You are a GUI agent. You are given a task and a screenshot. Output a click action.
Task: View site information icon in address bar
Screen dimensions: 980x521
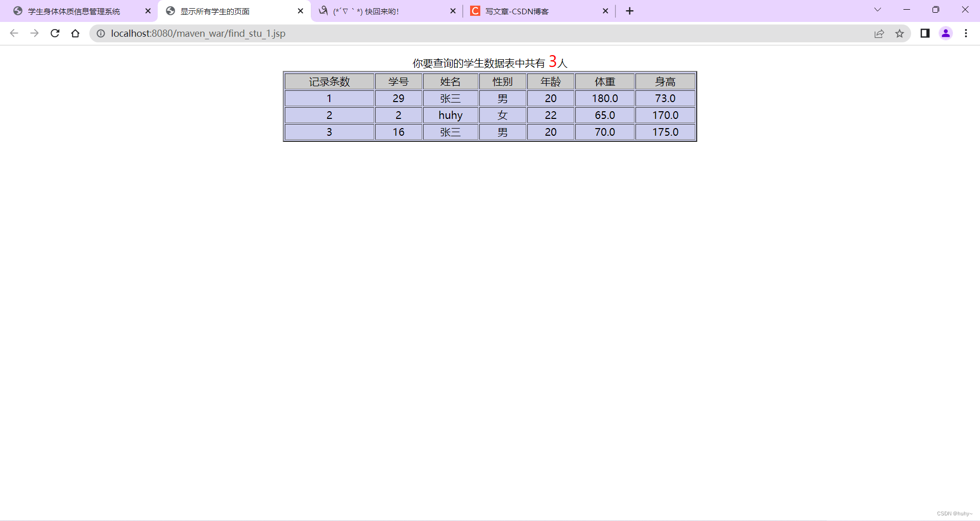(x=101, y=33)
